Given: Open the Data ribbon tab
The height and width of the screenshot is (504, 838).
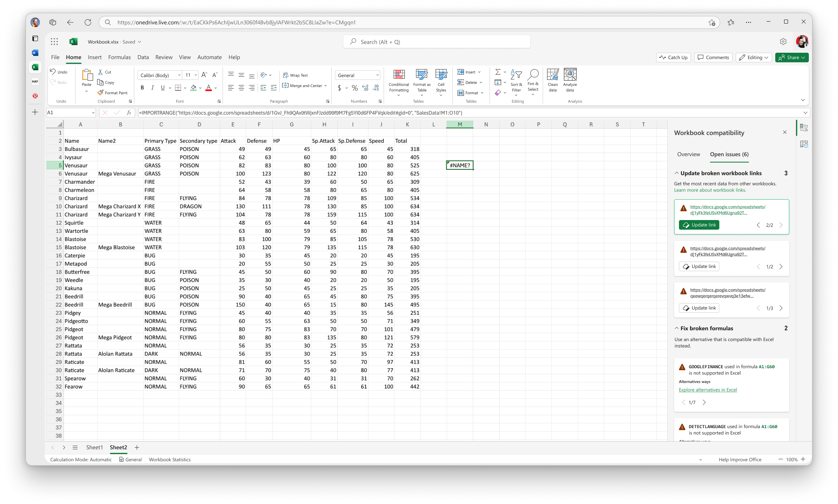Looking at the screenshot, I should coord(143,58).
